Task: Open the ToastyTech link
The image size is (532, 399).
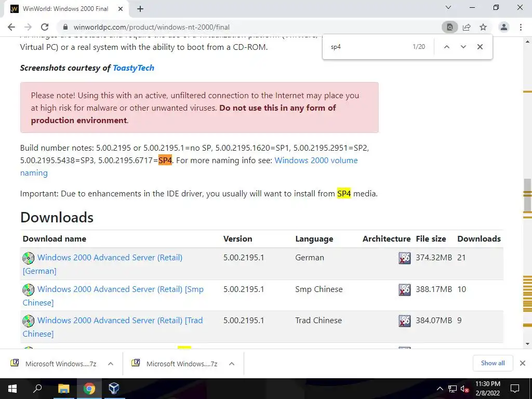Action: click(134, 68)
